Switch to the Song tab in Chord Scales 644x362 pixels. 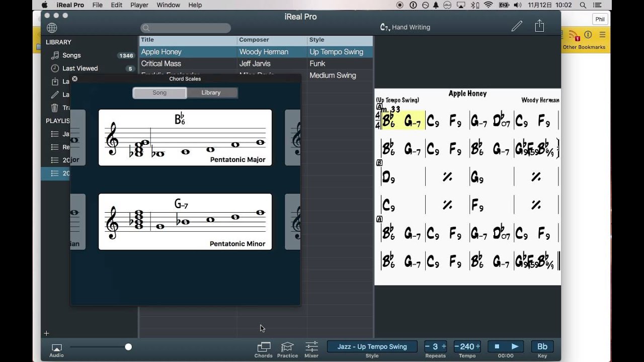(x=159, y=93)
